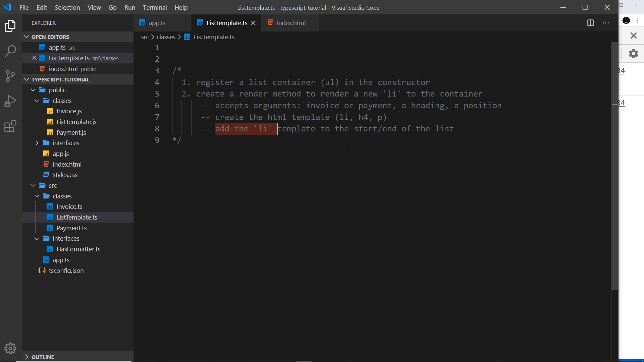Open the Explorer view in activity bar
Screen dimensions: 644x362
click(x=10, y=26)
